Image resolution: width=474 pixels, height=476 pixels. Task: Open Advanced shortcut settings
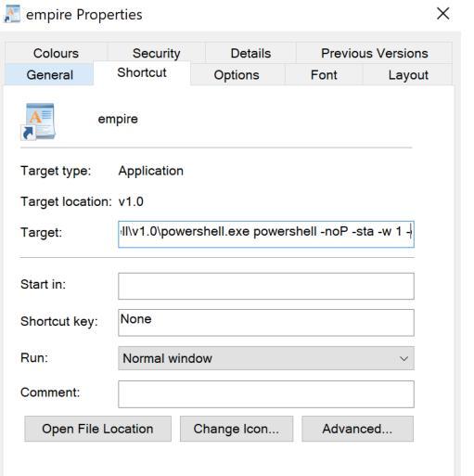coord(357,429)
